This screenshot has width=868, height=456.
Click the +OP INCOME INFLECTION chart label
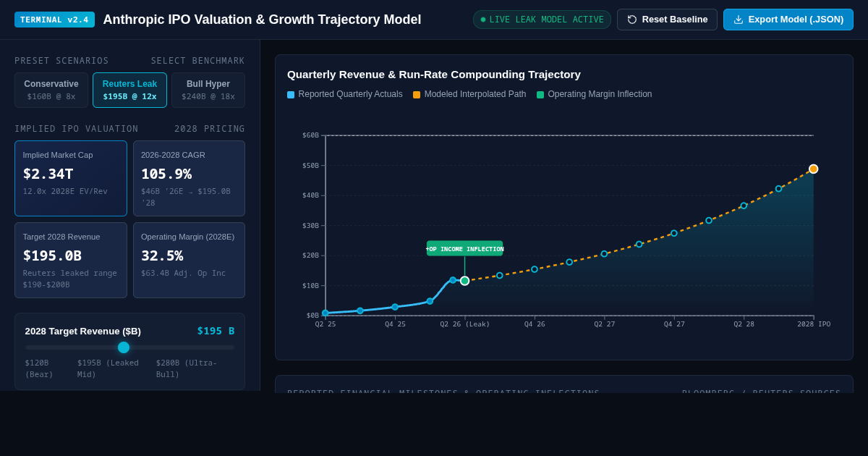click(464, 248)
